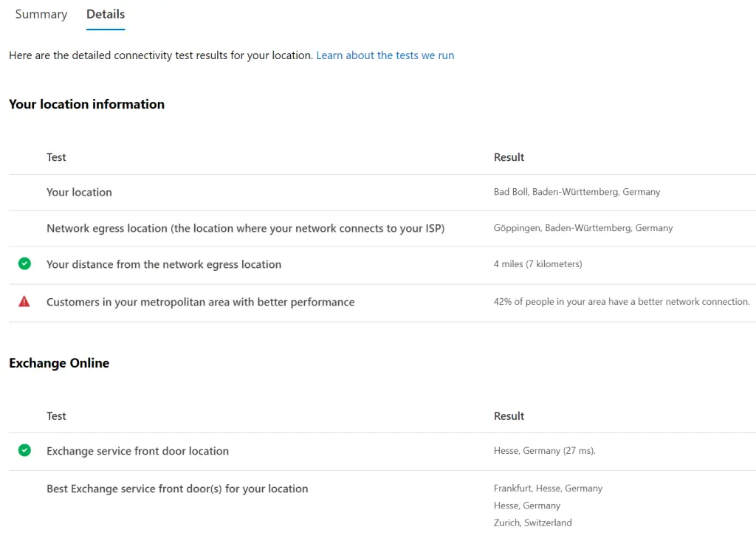Click the Customers in your metropolitan area row text
The width and height of the screenshot is (756, 538).
[x=201, y=303]
